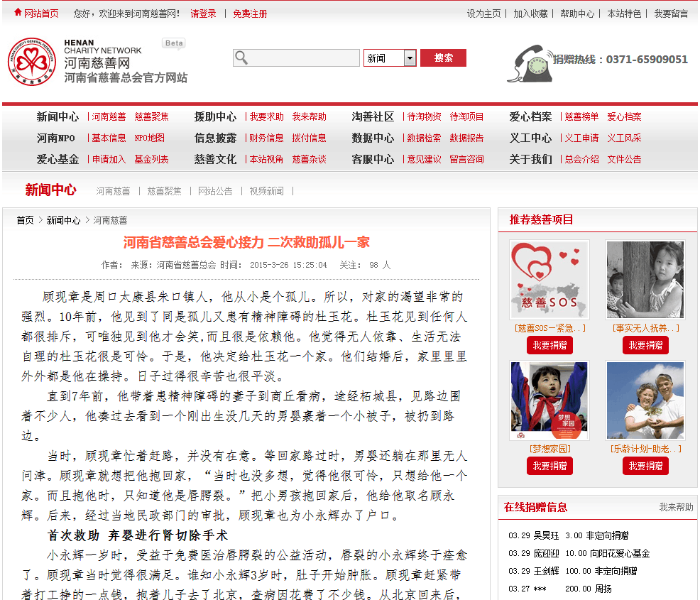Click the telephone hotline icon
700x600 pixels.
(528, 62)
